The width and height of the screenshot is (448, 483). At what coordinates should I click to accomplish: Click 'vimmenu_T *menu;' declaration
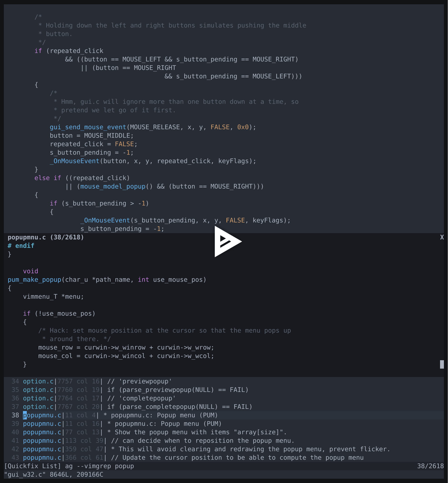pos(53,297)
